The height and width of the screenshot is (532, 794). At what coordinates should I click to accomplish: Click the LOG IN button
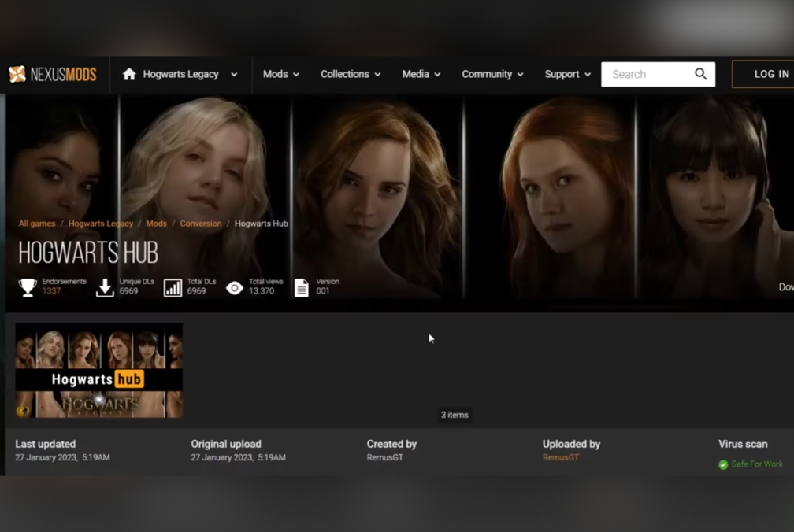click(765, 74)
